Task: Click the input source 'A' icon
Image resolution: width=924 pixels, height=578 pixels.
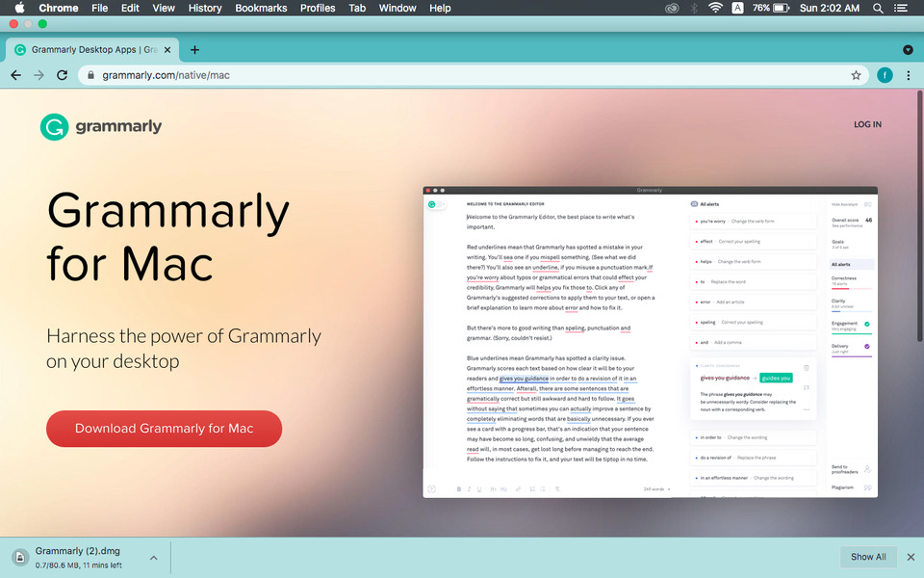Action: click(x=737, y=8)
